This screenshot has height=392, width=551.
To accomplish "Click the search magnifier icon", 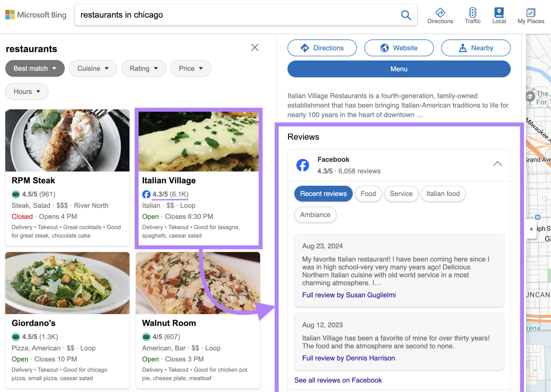I will click(406, 15).
